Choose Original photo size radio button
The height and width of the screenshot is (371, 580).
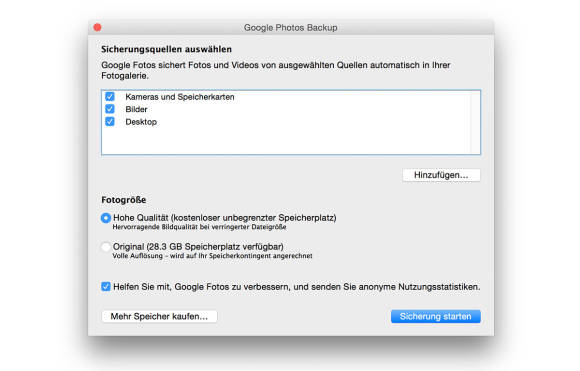point(106,246)
